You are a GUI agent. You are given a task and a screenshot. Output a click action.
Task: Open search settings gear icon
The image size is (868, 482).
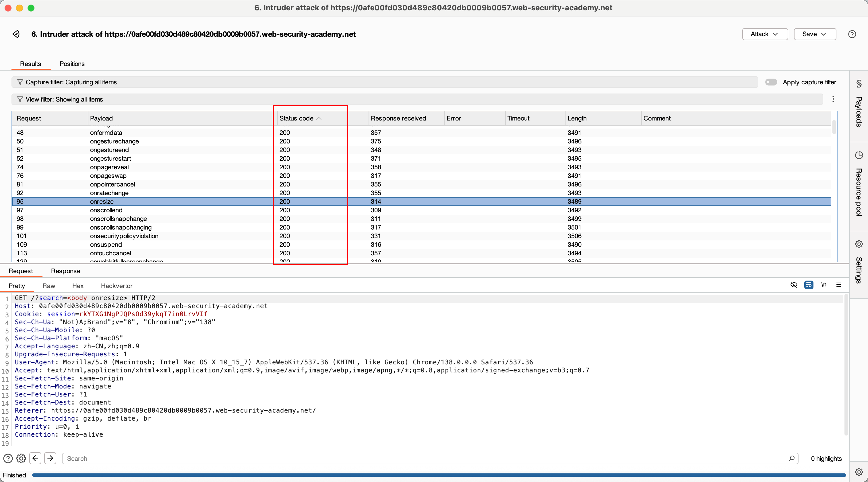[x=21, y=458]
